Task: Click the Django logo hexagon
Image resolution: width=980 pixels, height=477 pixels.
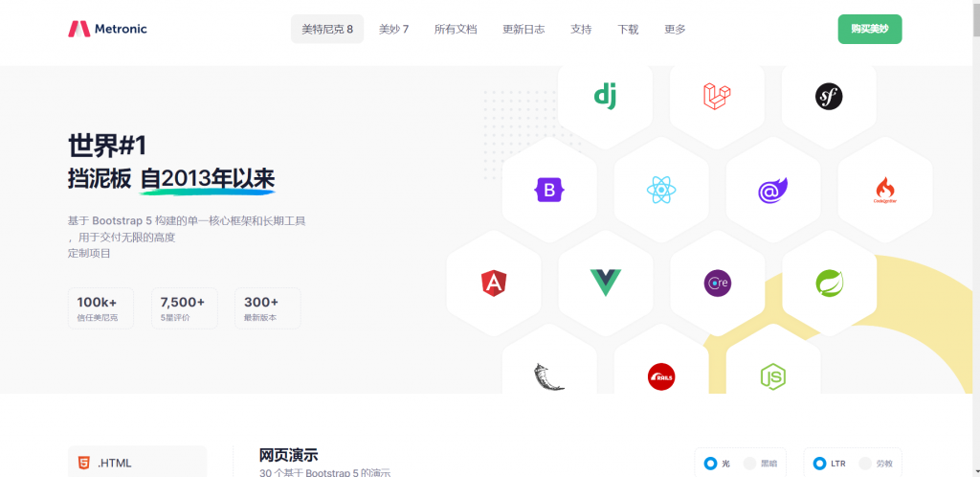Action: click(x=605, y=95)
